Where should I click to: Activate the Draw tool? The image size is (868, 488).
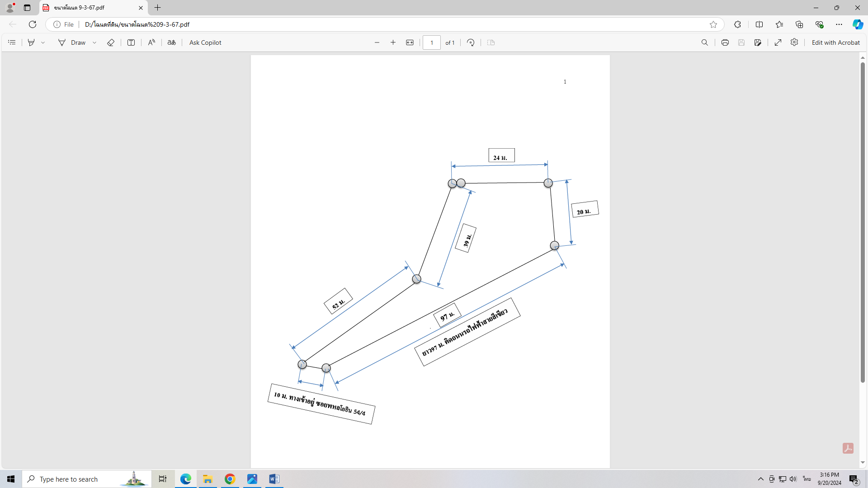(x=72, y=42)
